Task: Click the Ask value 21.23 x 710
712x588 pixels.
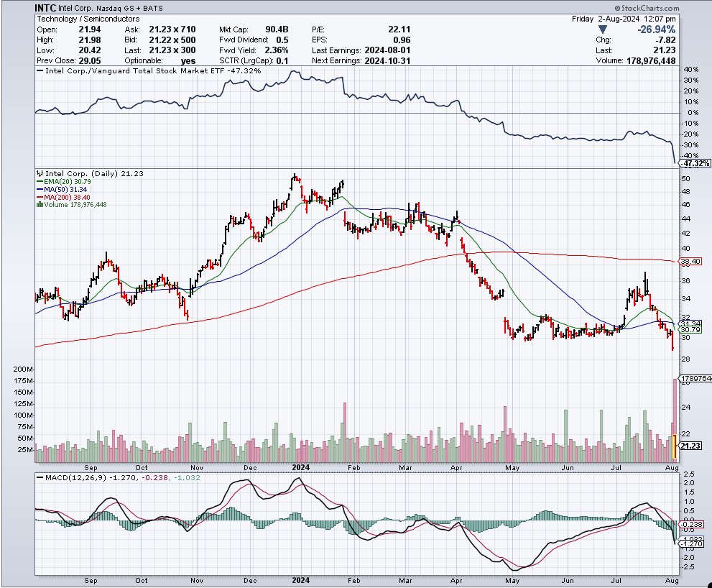Action: point(172,29)
